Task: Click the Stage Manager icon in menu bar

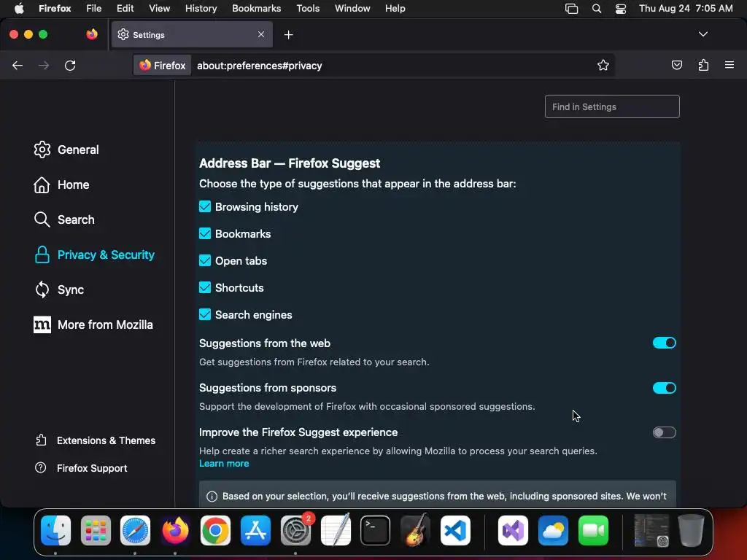Action: 571,9
